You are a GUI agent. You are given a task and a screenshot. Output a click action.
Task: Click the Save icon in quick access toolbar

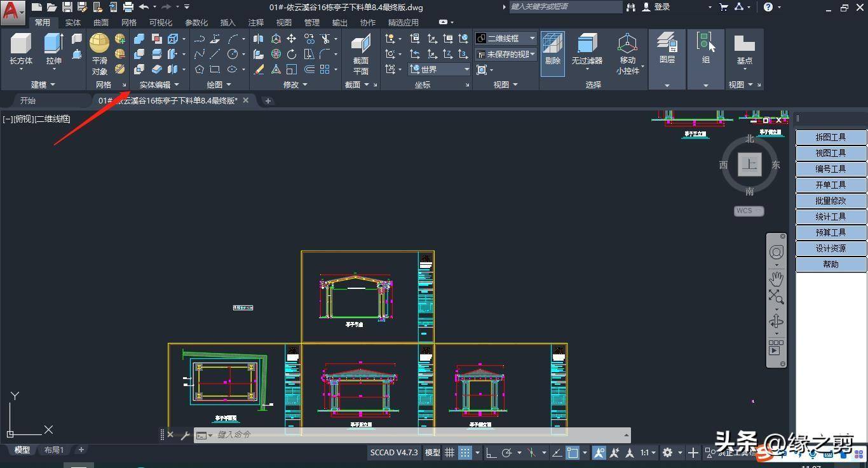(x=67, y=7)
